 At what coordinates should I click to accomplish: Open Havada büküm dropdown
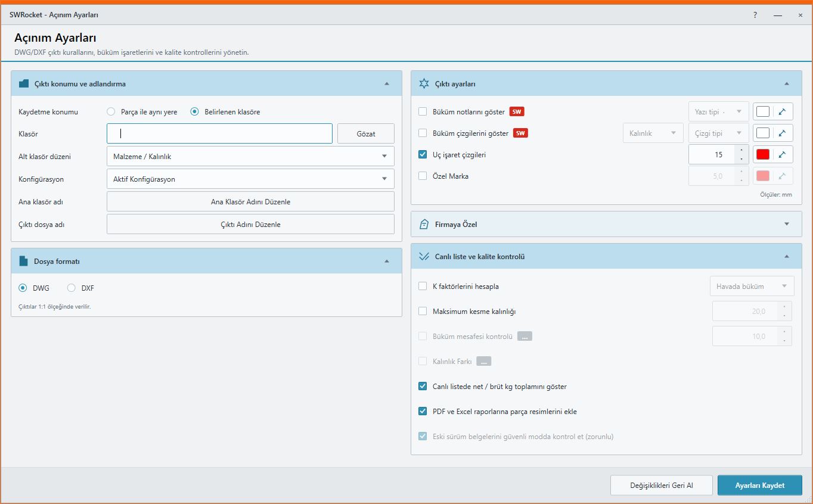tap(752, 286)
